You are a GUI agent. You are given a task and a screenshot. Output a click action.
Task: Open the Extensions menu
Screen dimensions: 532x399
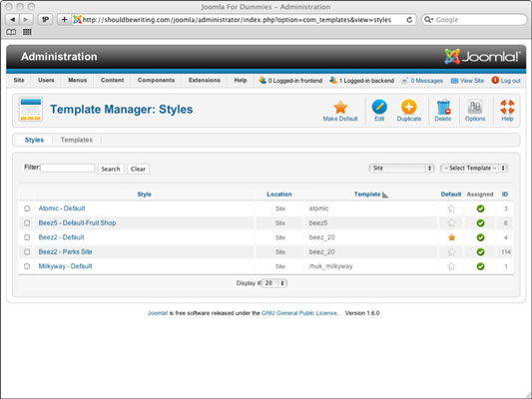pyautogui.click(x=205, y=80)
